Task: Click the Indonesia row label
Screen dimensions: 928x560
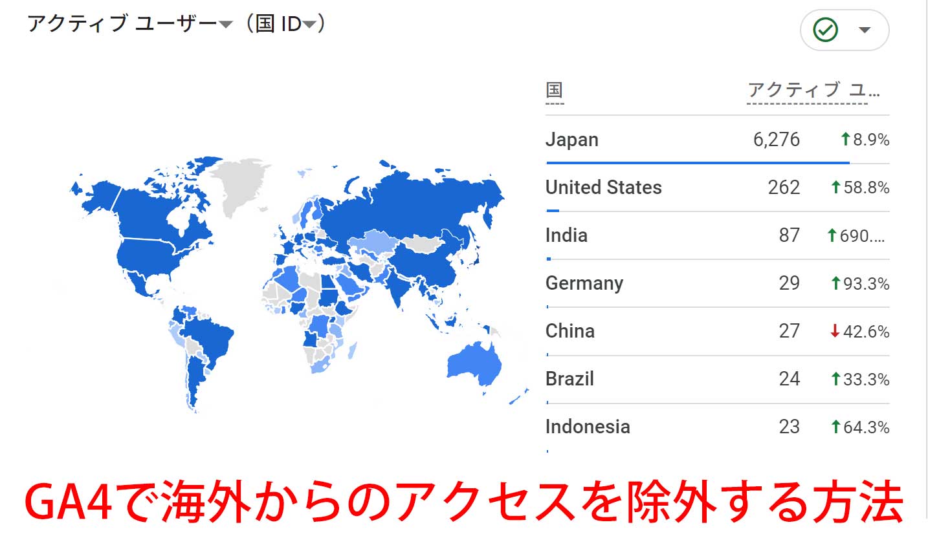Action: click(587, 427)
